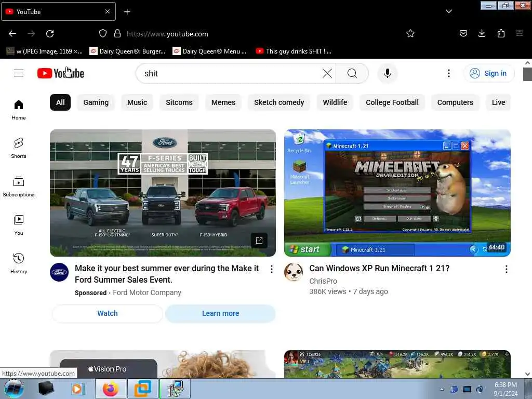This screenshot has height=399, width=532.
Task: Select the Gaming filter chip
Action: coord(96,102)
